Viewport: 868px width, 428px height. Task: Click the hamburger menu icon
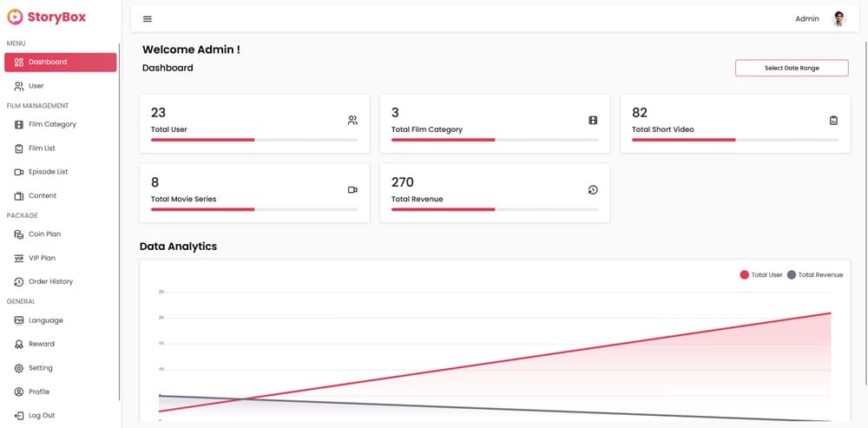click(x=147, y=19)
